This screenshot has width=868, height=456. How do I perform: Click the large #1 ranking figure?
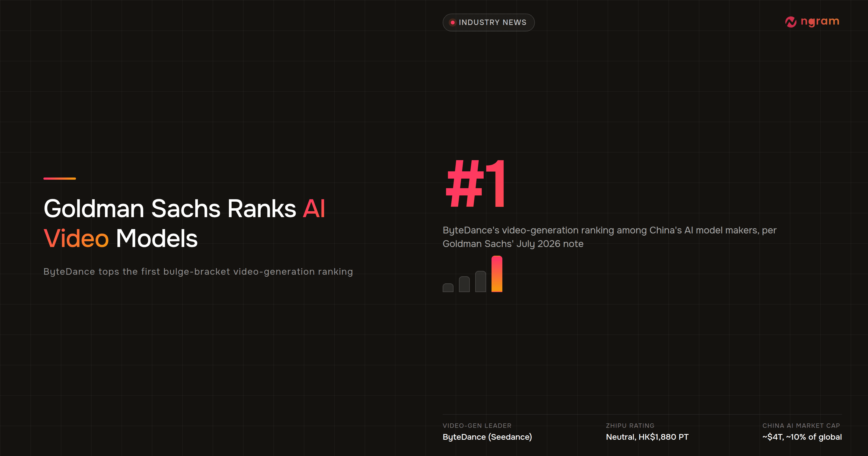[476, 184]
